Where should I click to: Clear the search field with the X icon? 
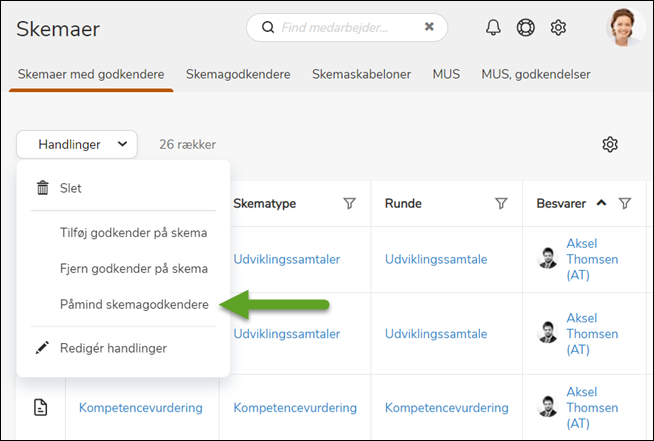tap(429, 28)
